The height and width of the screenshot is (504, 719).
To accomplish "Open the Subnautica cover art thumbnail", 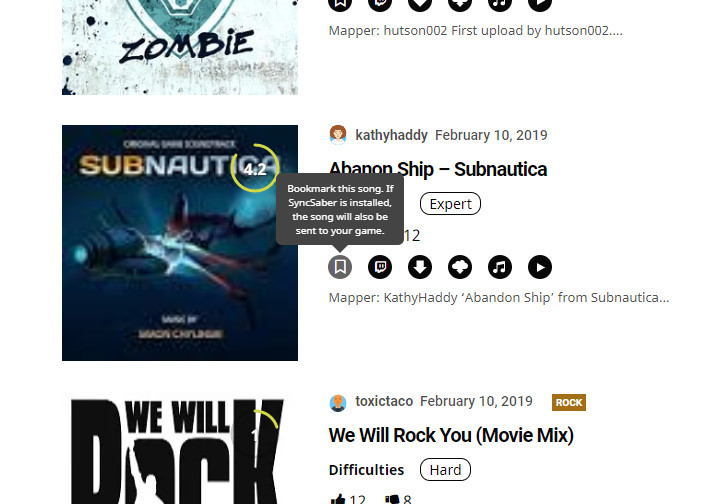I will (180, 243).
